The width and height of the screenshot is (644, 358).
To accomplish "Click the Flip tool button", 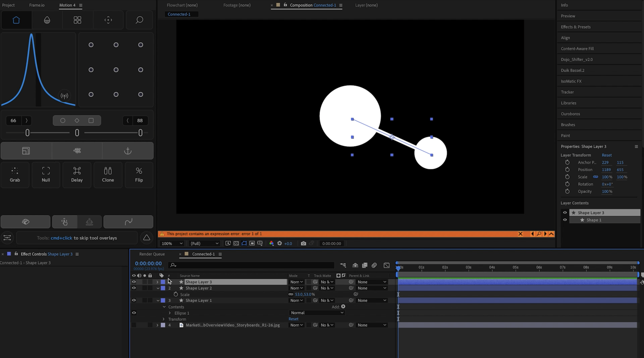I will coord(139,175).
